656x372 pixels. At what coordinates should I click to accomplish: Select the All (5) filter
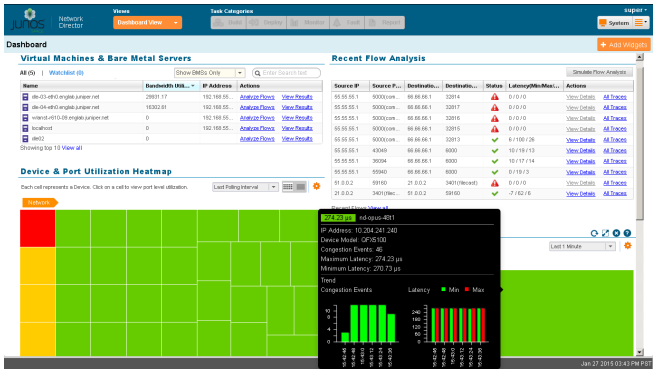point(28,73)
